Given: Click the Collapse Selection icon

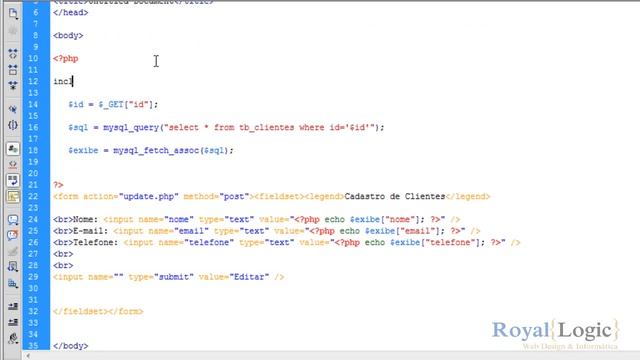Looking at the screenshot, I should (x=13, y=69).
